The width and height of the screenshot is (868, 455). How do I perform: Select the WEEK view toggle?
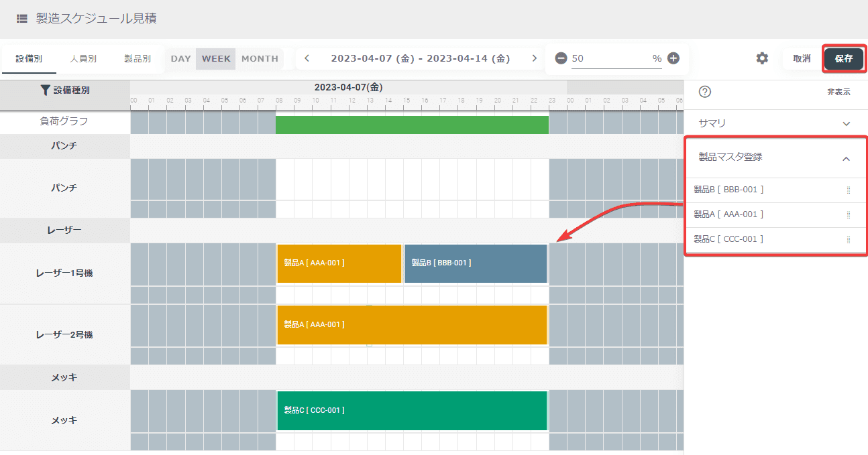point(216,58)
